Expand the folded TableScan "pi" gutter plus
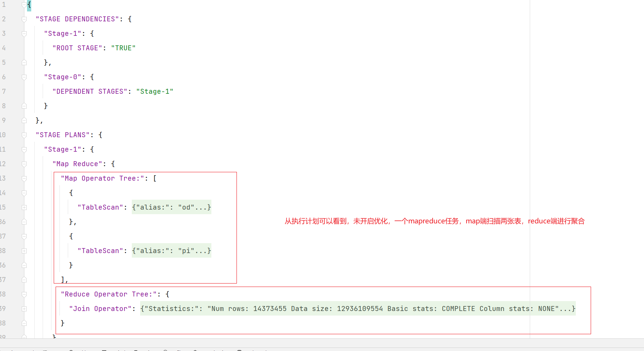 [24, 251]
